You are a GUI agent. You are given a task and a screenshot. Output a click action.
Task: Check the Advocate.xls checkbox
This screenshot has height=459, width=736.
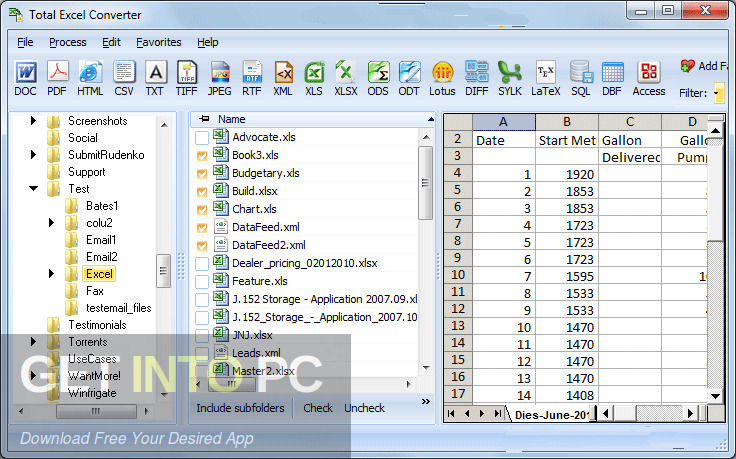coord(202,138)
